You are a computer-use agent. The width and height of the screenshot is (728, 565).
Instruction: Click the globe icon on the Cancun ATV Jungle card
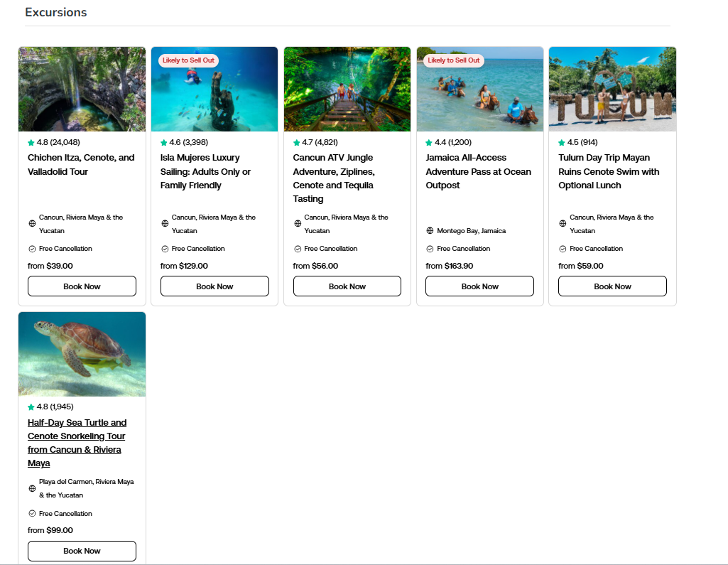click(298, 224)
